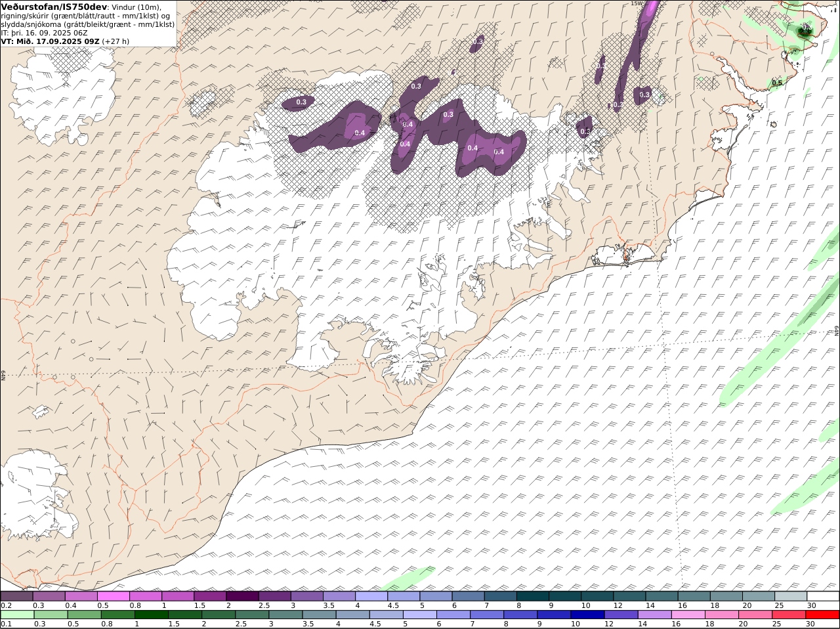Pick the grey 25 swatch in the upper legend

pyautogui.click(x=791, y=596)
